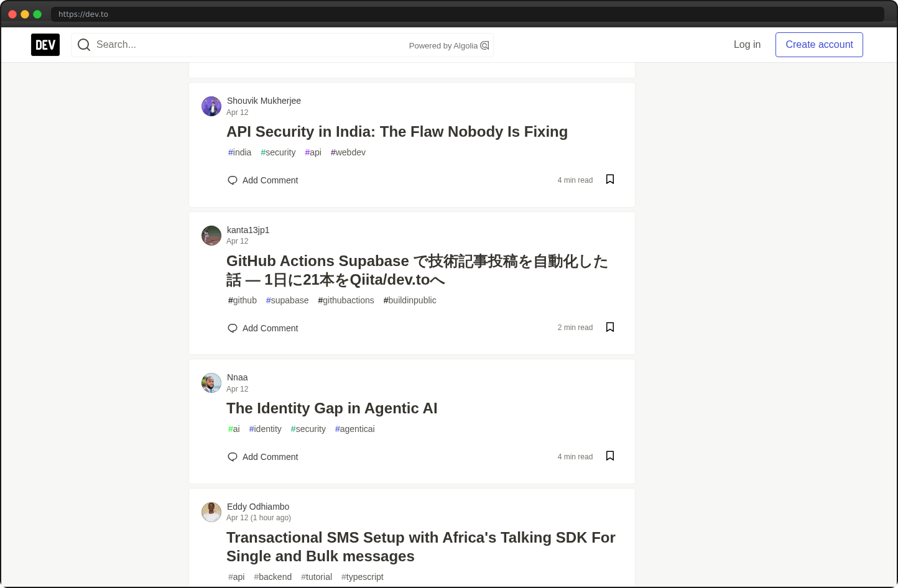Open Eddy Odhiambo's profile
898x588 pixels.
tap(258, 507)
